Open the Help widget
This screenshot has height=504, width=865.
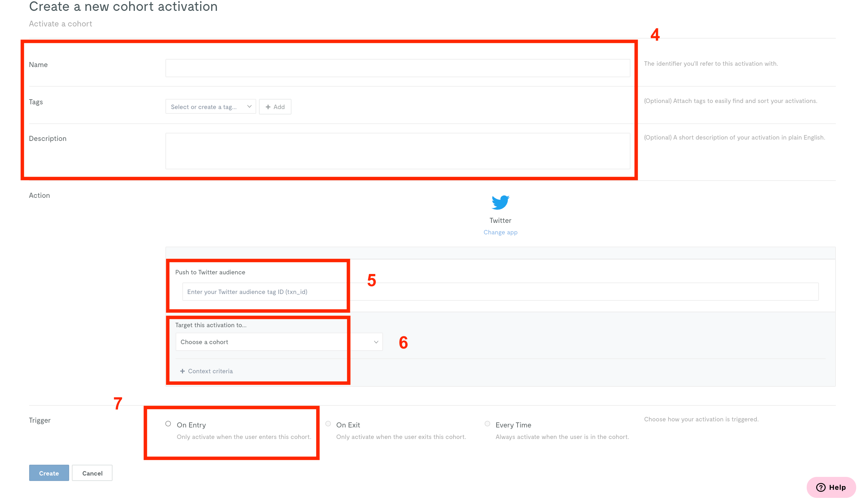pyautogui.click(x=831, y=487)
